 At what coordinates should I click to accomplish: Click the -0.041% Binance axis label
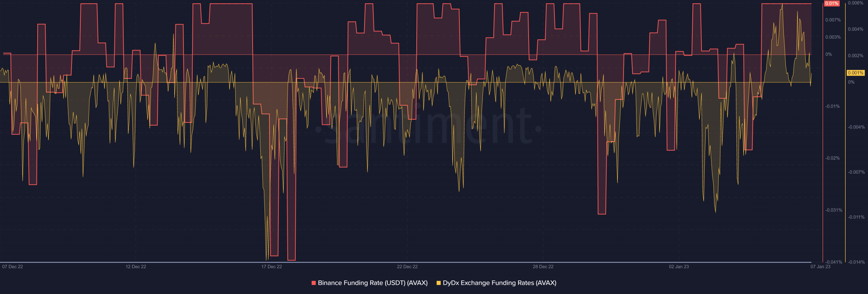pyautogui.click(x=834, y=262)
